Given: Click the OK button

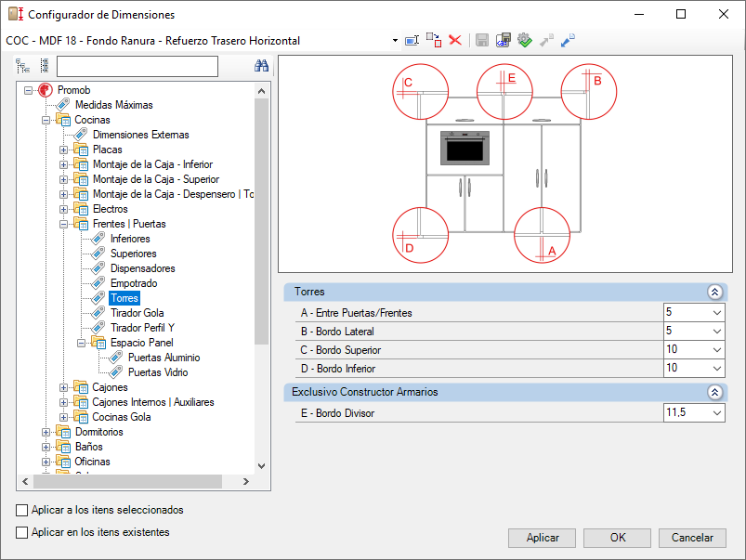Looking at the screenshot, I should click(x=617, y=538).
